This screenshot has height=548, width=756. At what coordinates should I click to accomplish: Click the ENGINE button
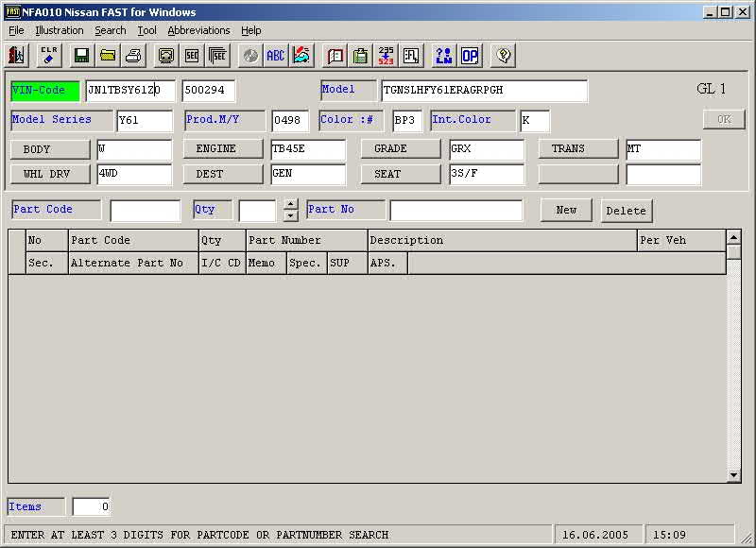click(223, 148)
